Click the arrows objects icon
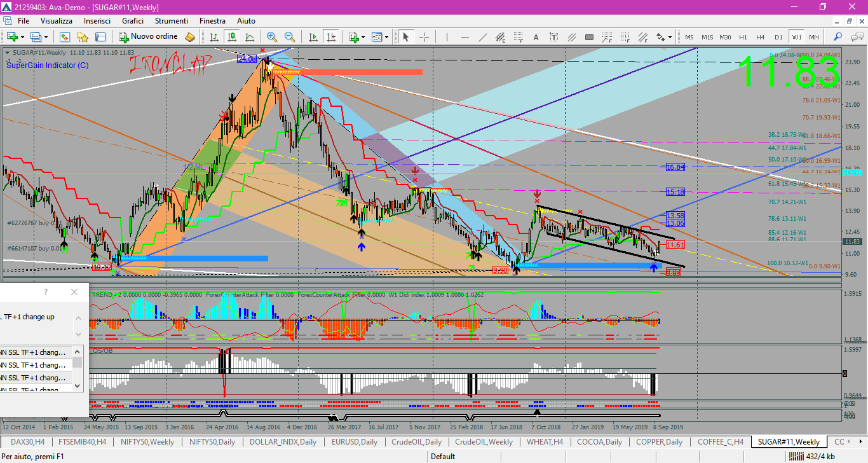This screenshot has height=463, width=868. (x=661, y=37)
